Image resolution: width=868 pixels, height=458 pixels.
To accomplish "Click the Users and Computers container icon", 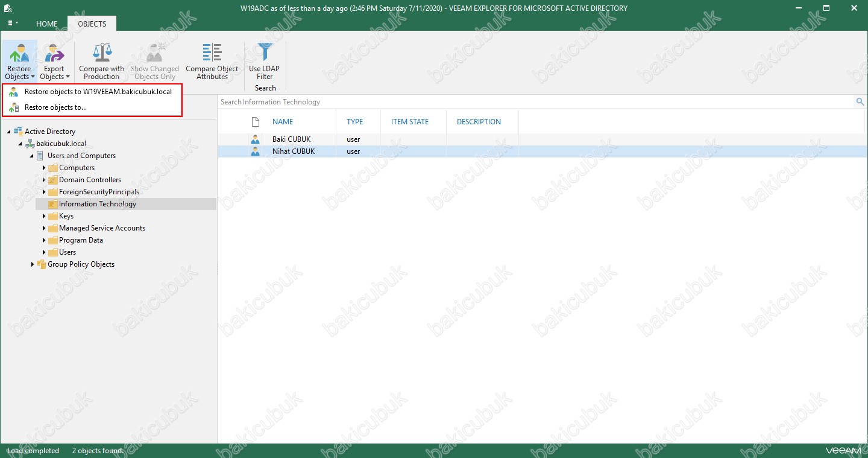I will pos(41,156).
